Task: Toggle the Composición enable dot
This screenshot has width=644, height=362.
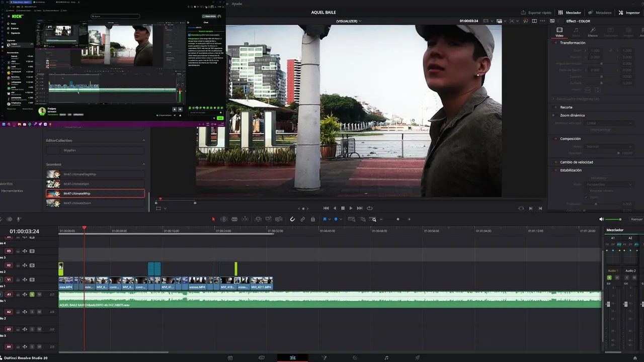Action: point(555,139)
